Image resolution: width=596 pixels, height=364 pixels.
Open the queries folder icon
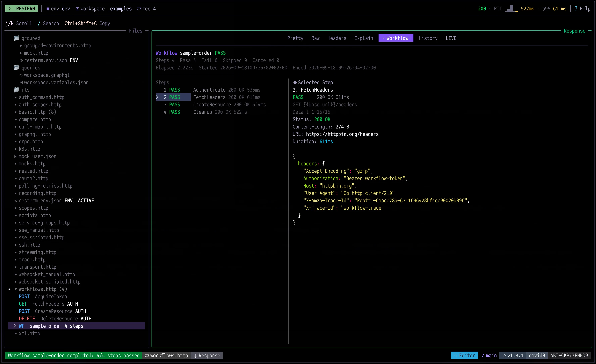click(16, 67)
